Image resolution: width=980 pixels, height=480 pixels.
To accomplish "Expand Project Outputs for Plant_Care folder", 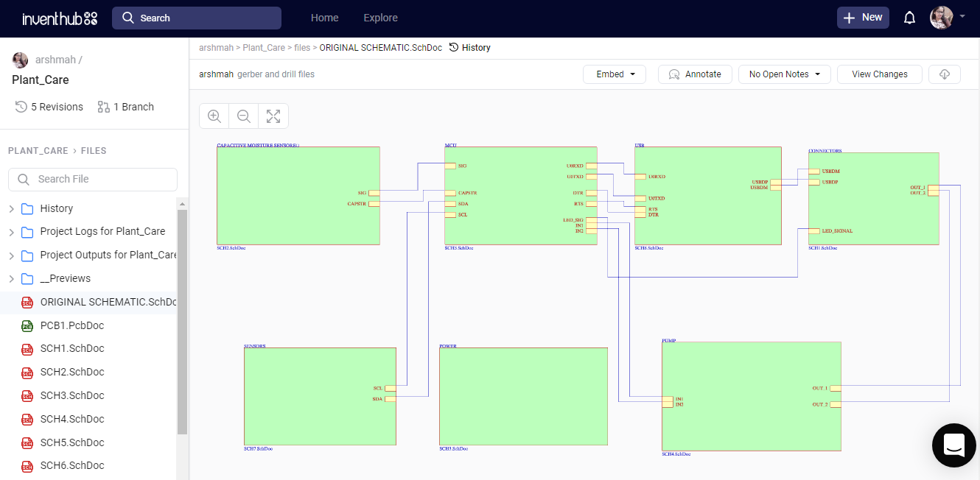I will click(11, 256).
